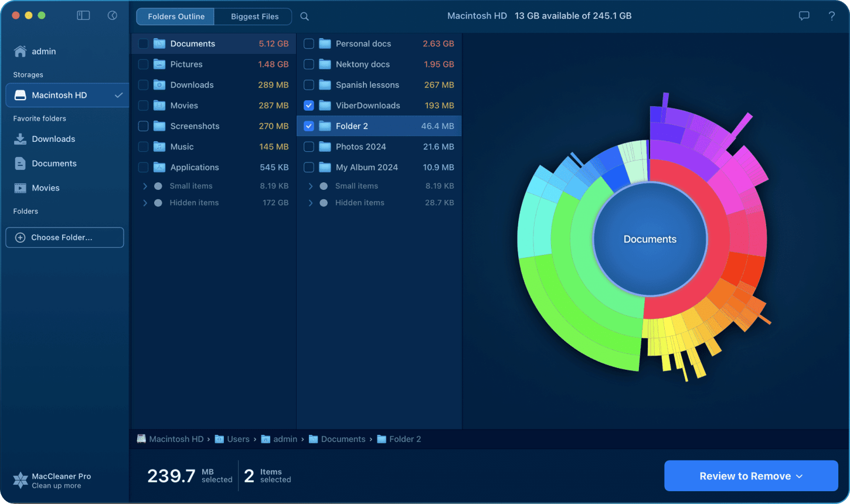Viewport: 850px width, 504px height.
Task: Open the Downloads favorite folder icon
Action: pyautogui.click(x=21, y=139)
